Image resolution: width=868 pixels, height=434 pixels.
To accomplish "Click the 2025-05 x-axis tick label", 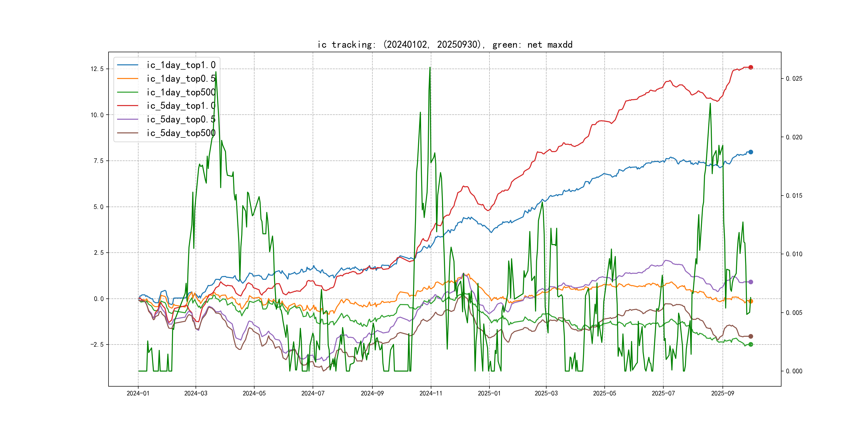I will tap(604, 393).
